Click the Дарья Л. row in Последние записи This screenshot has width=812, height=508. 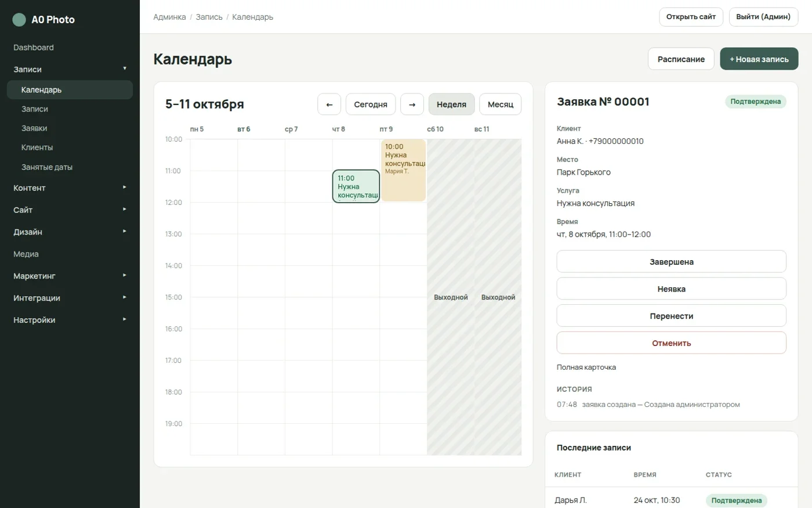[x=672, y=500]
